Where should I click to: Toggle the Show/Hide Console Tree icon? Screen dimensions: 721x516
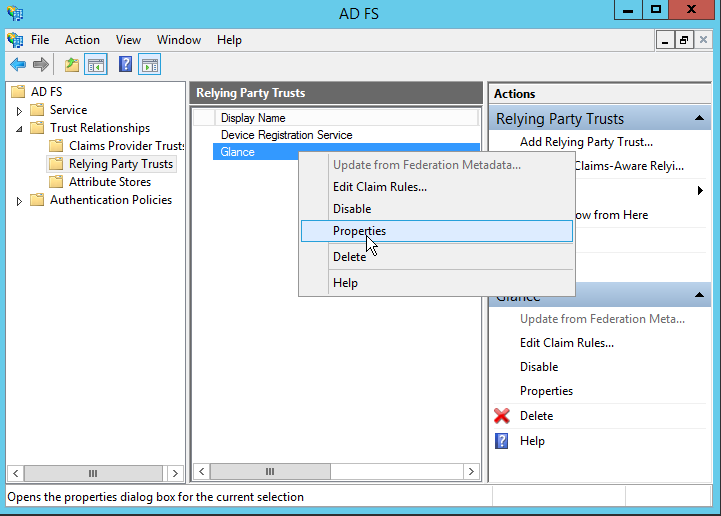96,65
